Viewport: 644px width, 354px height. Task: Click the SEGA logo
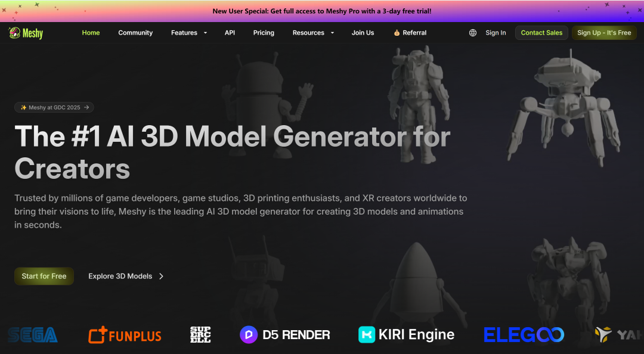[32, 335]
